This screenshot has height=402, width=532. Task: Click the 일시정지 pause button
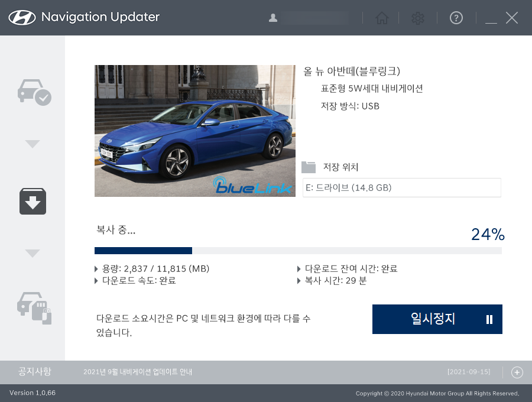pos(437,319)
